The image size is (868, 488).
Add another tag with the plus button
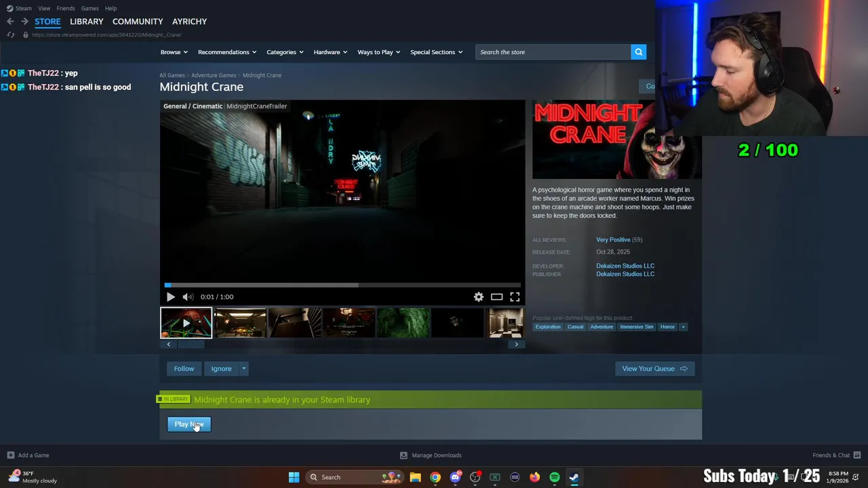click(683, 327)
